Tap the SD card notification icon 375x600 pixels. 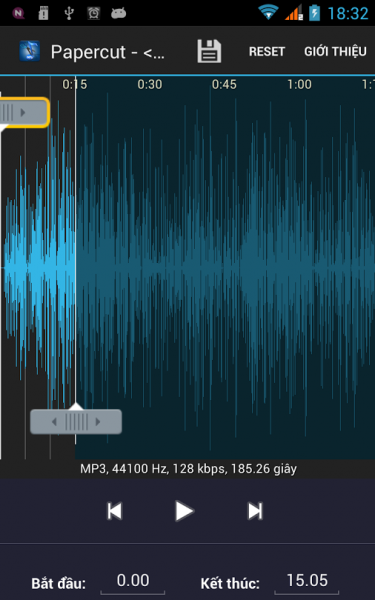[44, 13]
